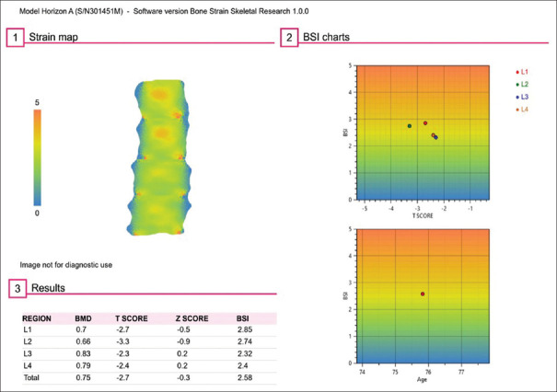Click the BSI column header in results
This screenshot has height=392, width=557.
point(243,318)
